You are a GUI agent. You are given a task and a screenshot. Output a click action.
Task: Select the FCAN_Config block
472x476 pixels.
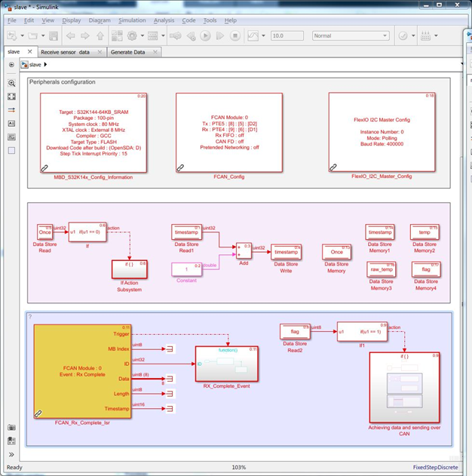coord(229,132)
